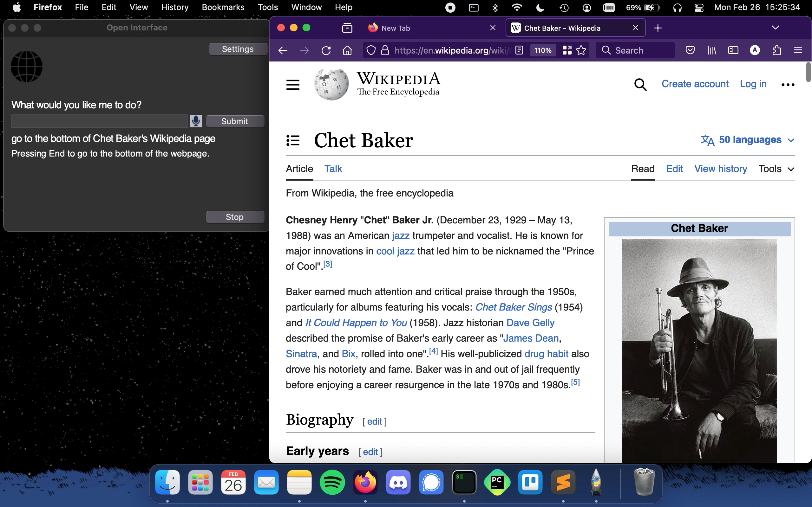812x507 pixels.
Task: Toggle Reader View in address bar
Action: pyautogui.click(x=519, y=50)
